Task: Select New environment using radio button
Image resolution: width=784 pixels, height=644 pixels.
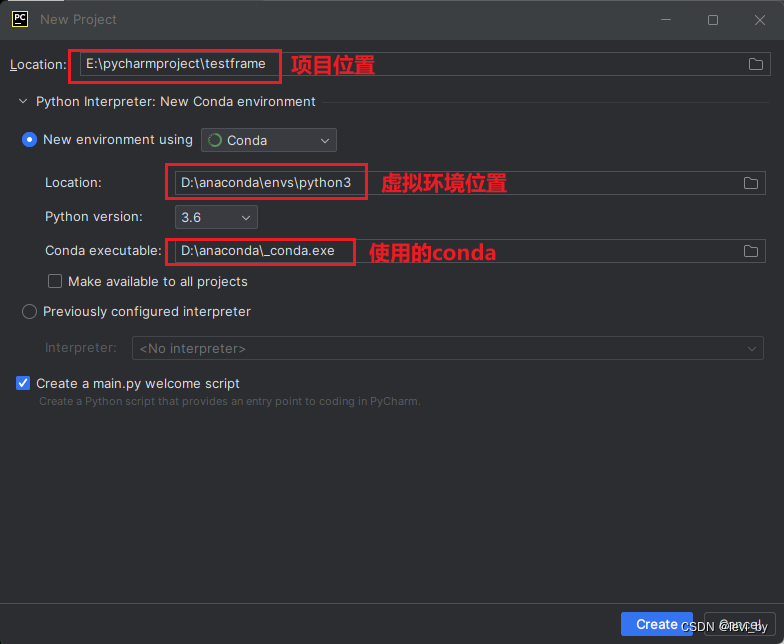Action: (30, 140)
